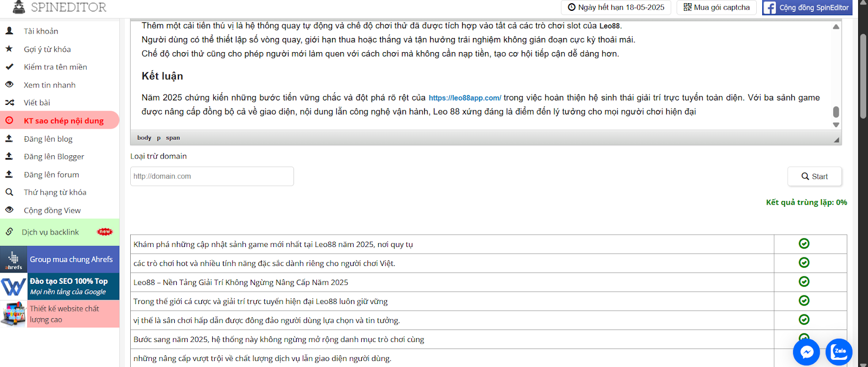
Task: Start the duplicate content check
Action: pos(814,176)
